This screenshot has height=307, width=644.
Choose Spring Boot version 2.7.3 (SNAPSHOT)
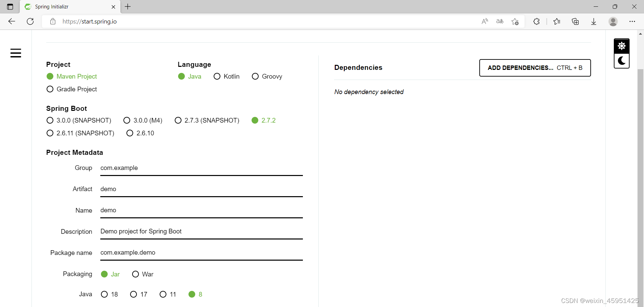pyautogui.click(x=178, y=120)
